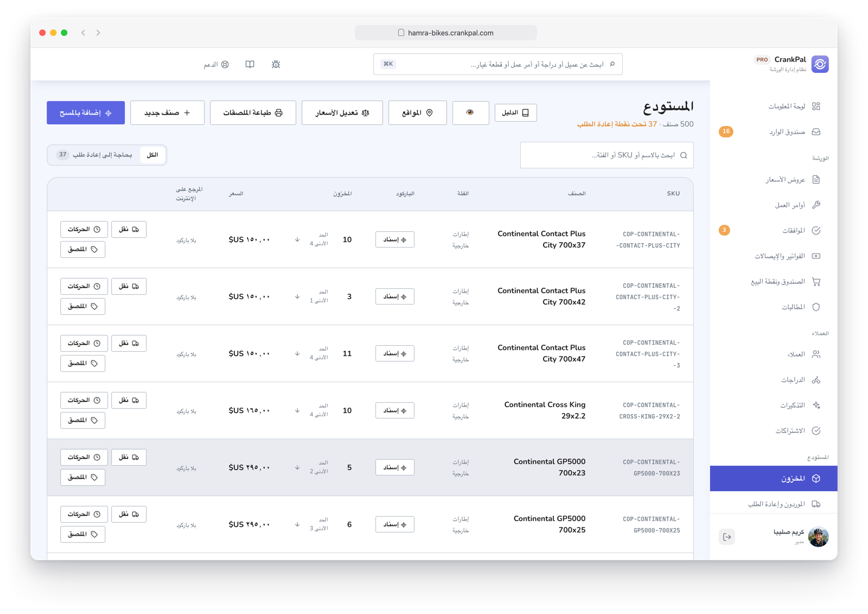
Task: Click إسناد for Continental Cross King 29x2.2
Action: pyautogui.click(x=395, y=410)
